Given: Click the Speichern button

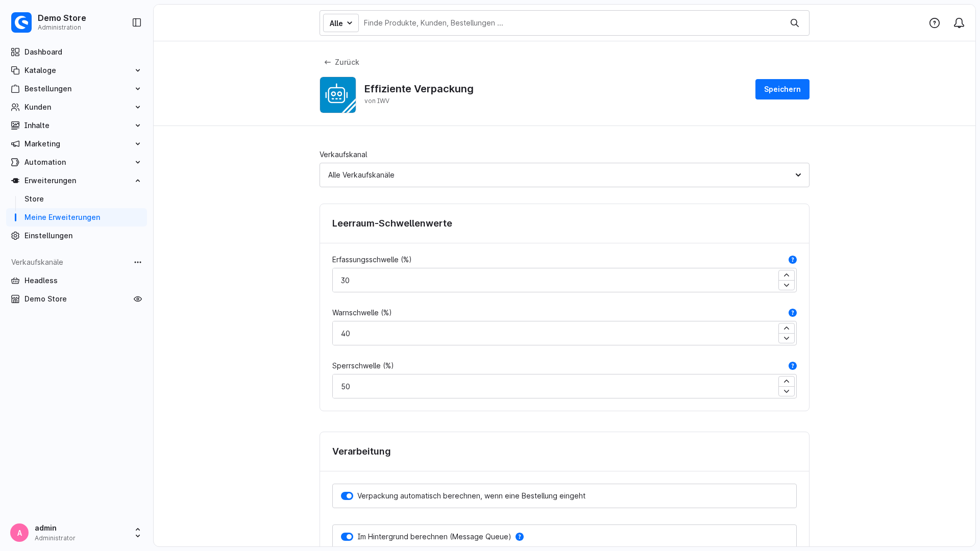Looking at the screenshot, I should pos(782,89).
